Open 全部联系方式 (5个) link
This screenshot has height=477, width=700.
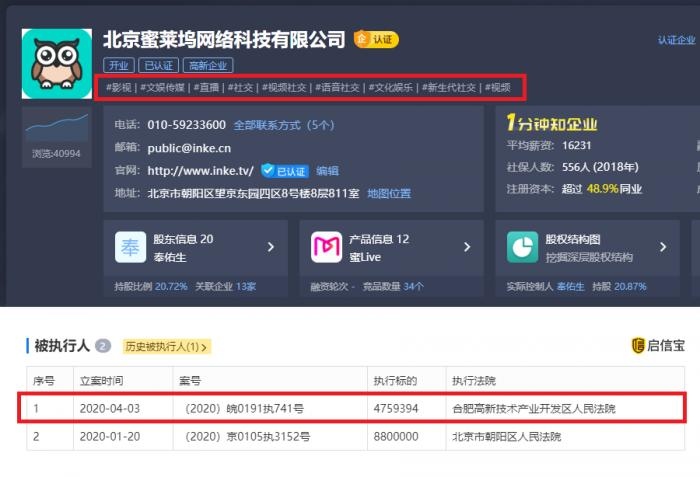(x=283, y=125)
